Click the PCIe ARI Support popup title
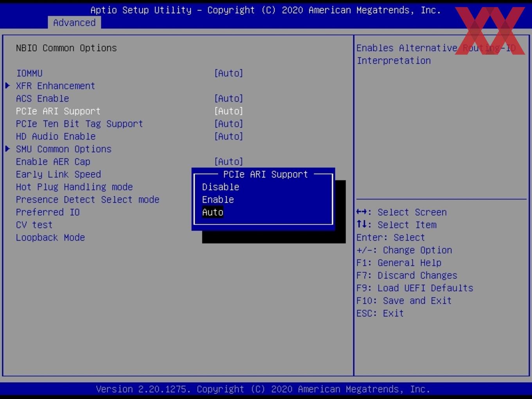This screenshot has height=399, width=532. coord(266,174)
